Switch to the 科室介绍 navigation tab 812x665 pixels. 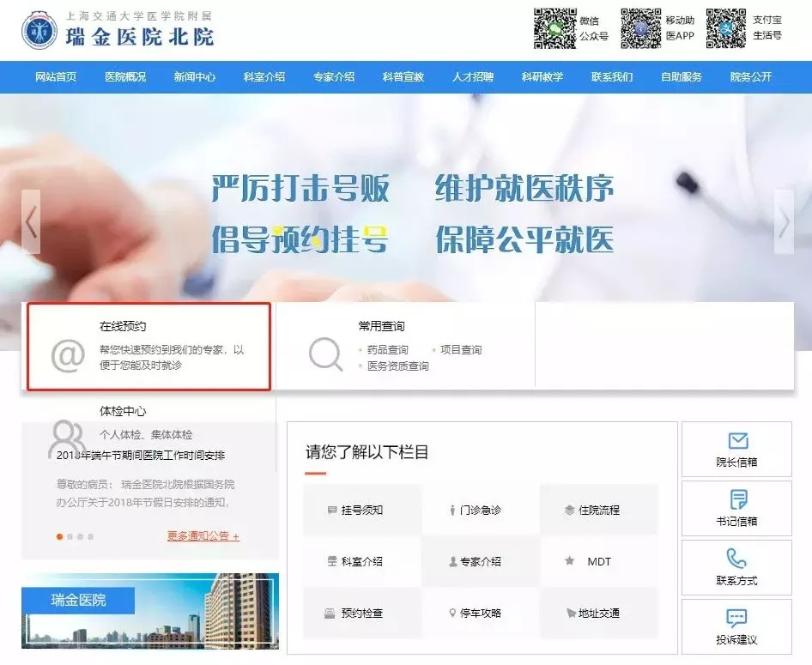(x=264, y=76)
